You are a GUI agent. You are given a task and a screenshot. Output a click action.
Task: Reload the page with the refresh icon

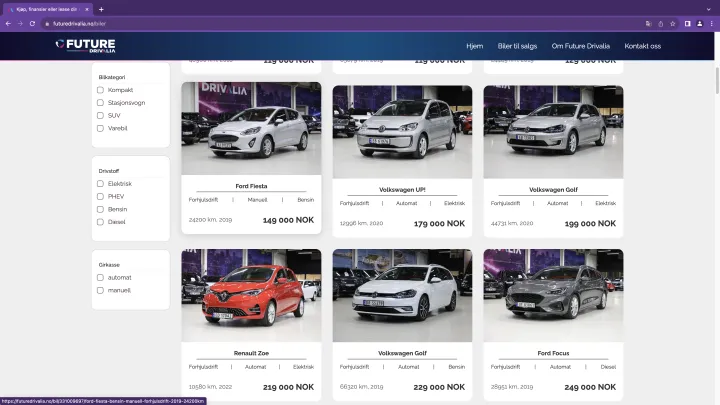click(32, 23)
